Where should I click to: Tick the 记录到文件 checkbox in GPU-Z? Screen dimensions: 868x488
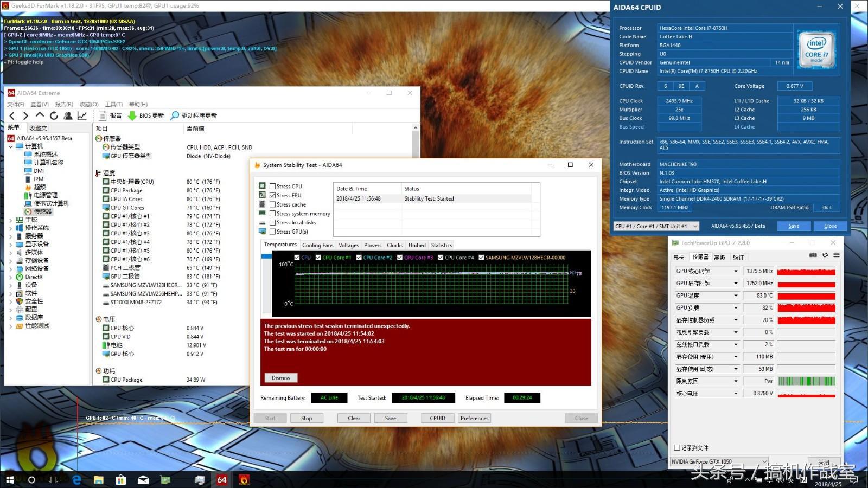point(677,448)
